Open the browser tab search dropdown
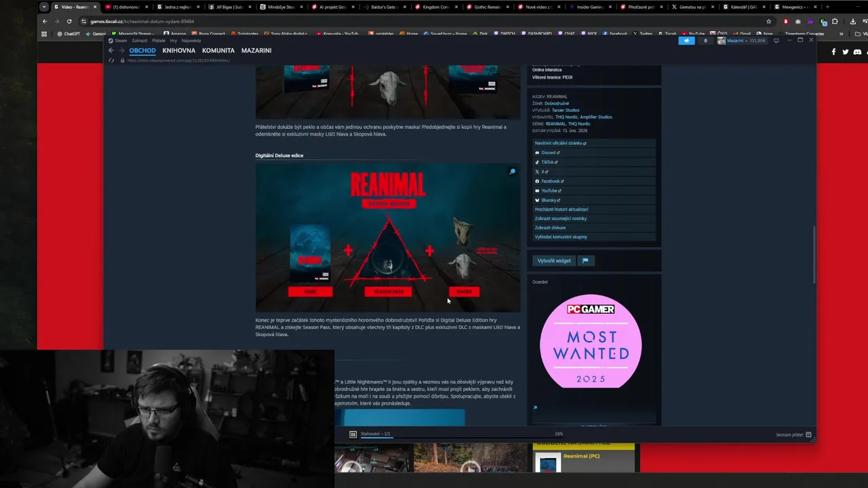 coord(44,7)
